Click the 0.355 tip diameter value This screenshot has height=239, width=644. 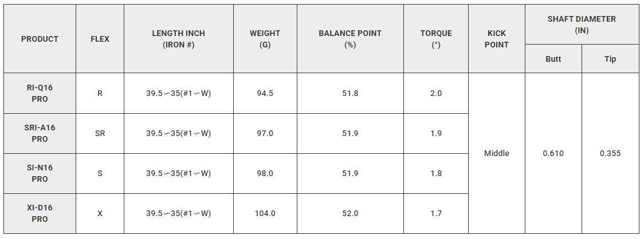coord(610,153)
